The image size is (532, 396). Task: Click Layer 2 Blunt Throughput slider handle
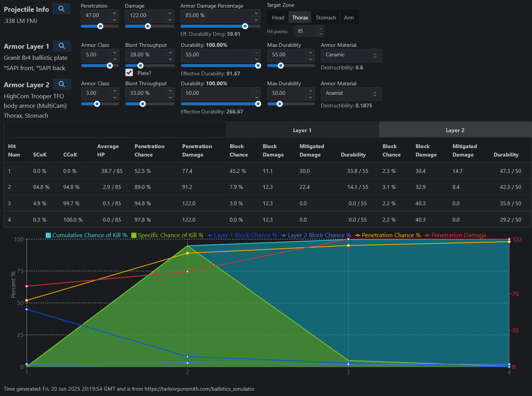(143, 104)
